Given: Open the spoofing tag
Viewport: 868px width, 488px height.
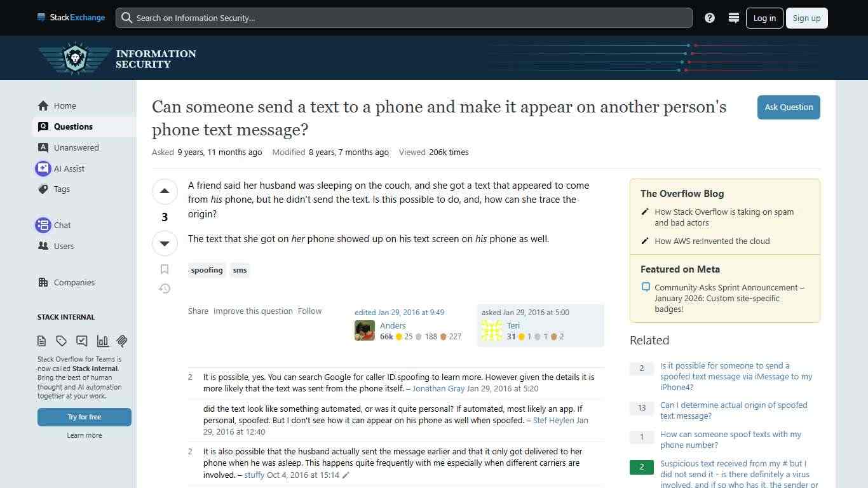Looking at the screenshot, I should pos(207,269).
